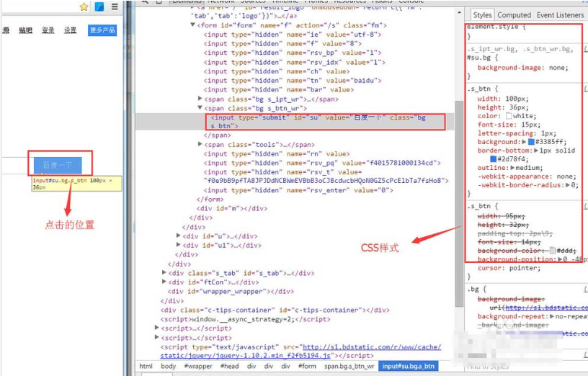Expand the outline property triangle
588x376 pixels.
coord(512,168)
